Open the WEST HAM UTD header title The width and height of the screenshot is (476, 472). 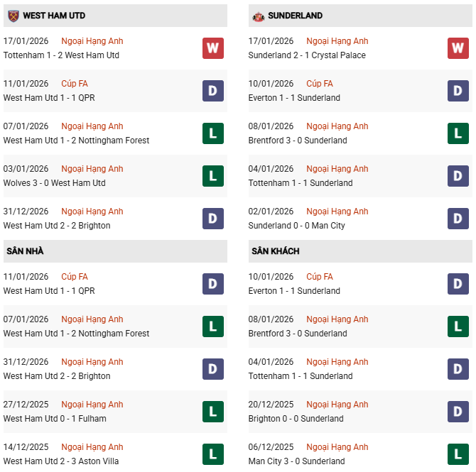coord(54,16)
